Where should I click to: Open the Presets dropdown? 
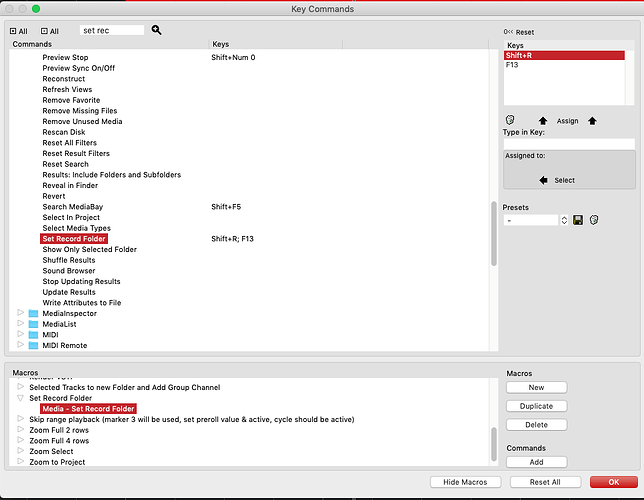pos(531,220)
